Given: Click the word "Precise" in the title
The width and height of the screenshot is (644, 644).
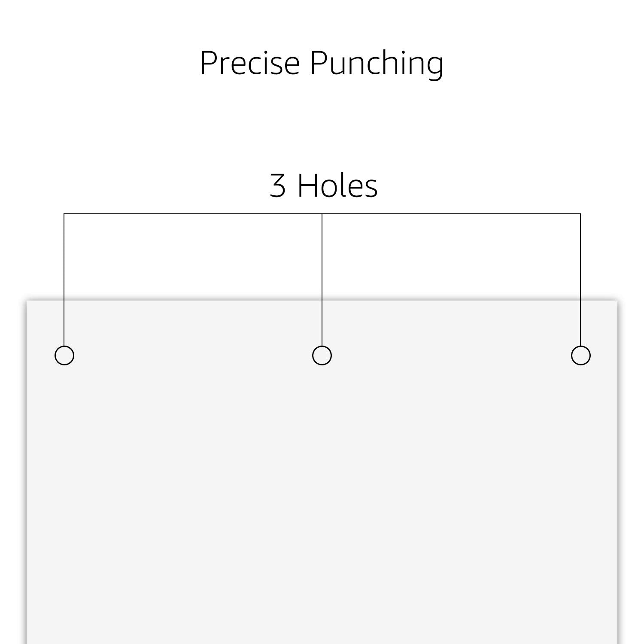Looking at the screenshot, I should pyautogui.click(x=249, y=63).
